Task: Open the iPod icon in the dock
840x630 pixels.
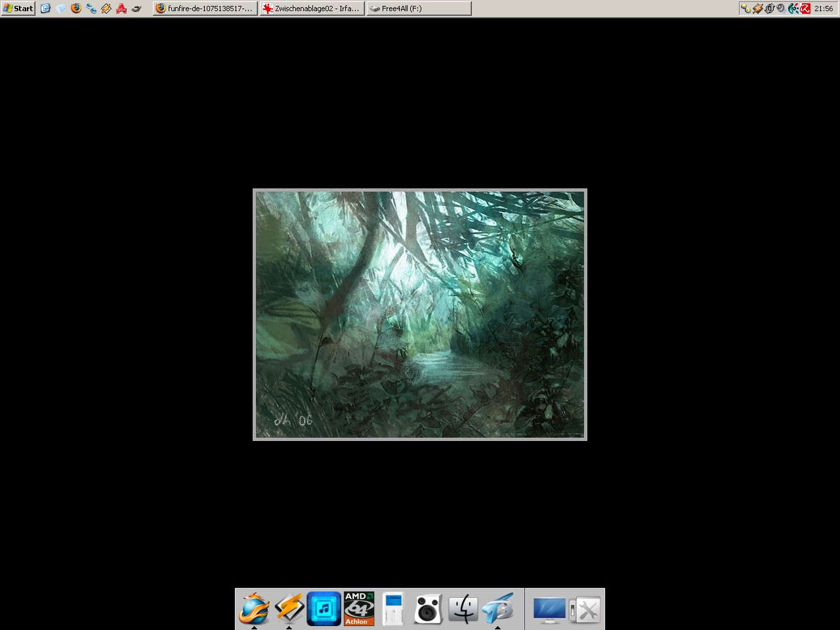Action: 393,609
